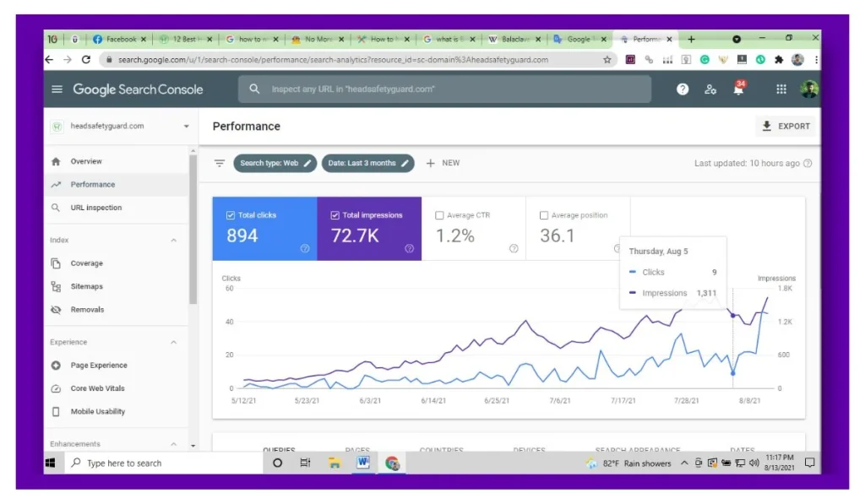This screenshot has width=865, height=504.
Task: Click the filter rows icon
Action: coord(220,163)
